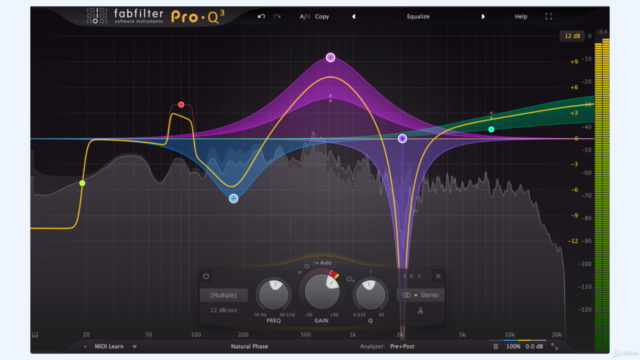Click the GAIN knob
640x360 pixels.
click(x=322, y=291)
